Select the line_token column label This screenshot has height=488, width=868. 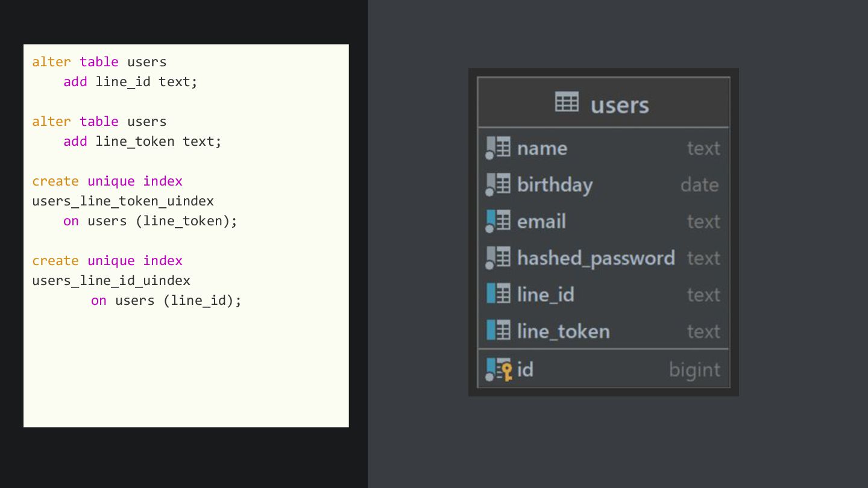[563, 331]
